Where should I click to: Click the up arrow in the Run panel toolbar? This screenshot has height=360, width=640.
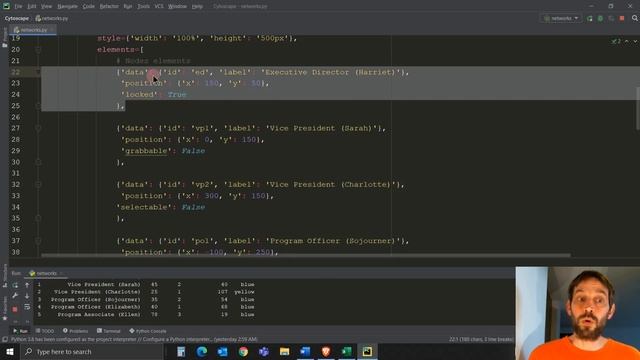[27, 285]
